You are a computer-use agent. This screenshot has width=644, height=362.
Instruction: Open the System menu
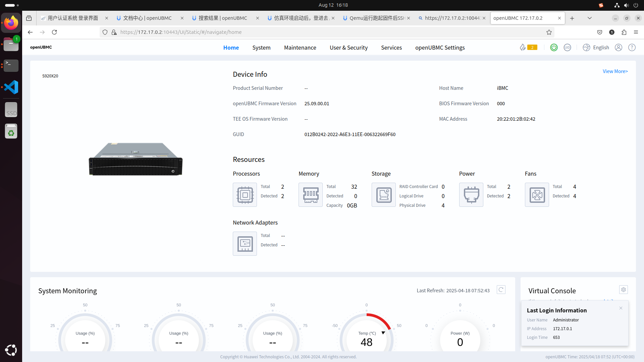tap(261, 48)
